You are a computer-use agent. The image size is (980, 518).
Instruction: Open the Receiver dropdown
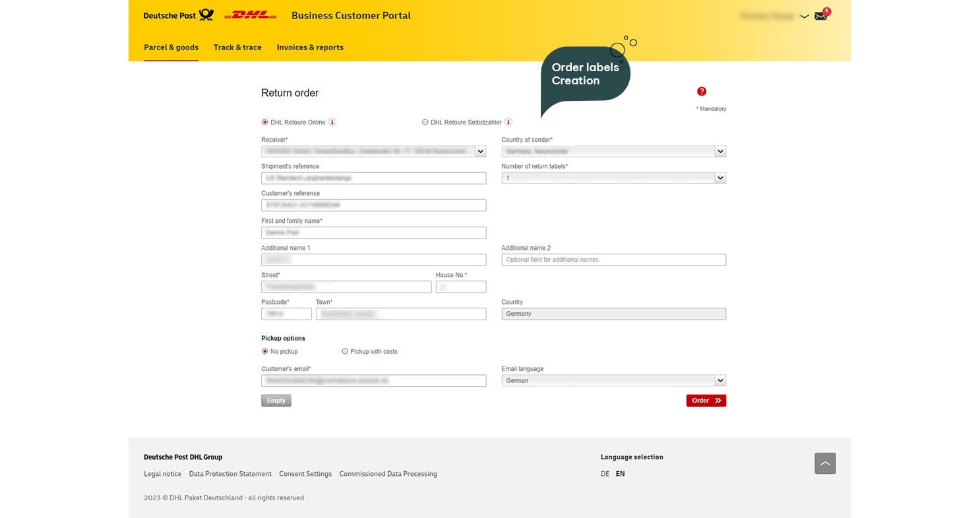[x=480, y=151]
